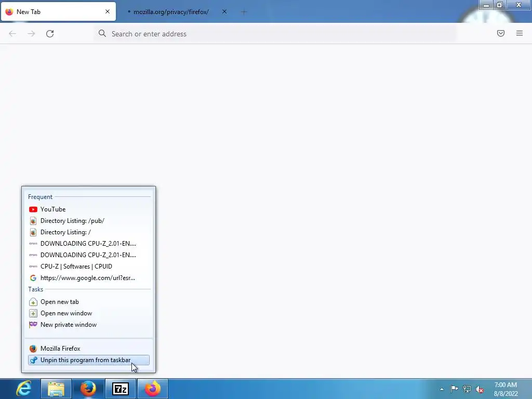Click the new Firefox icon in taskbar
Image resolution: width=532 pixels, height=399 pixels.
153,389
